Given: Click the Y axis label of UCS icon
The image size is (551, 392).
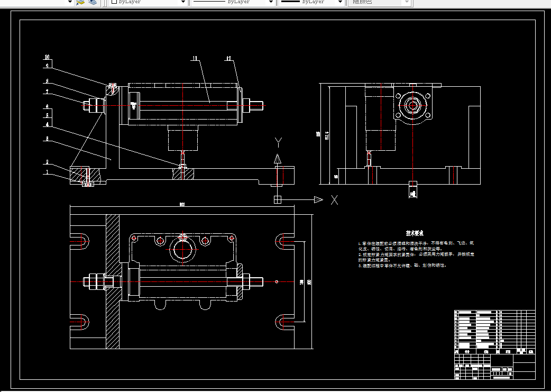Looking at the screenshot, I should (278, 142).
